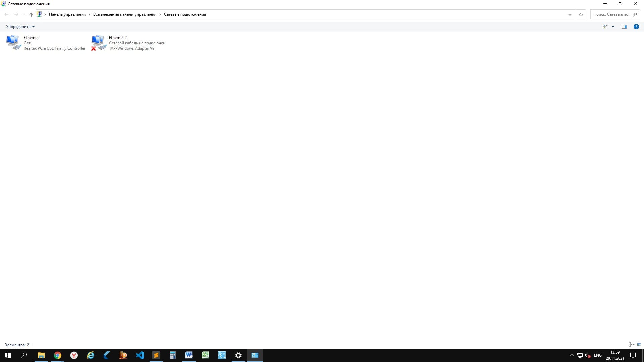This screenshot has height=362, width=644.
Task: Click the change view layout icon
Action: click(605, 27)
